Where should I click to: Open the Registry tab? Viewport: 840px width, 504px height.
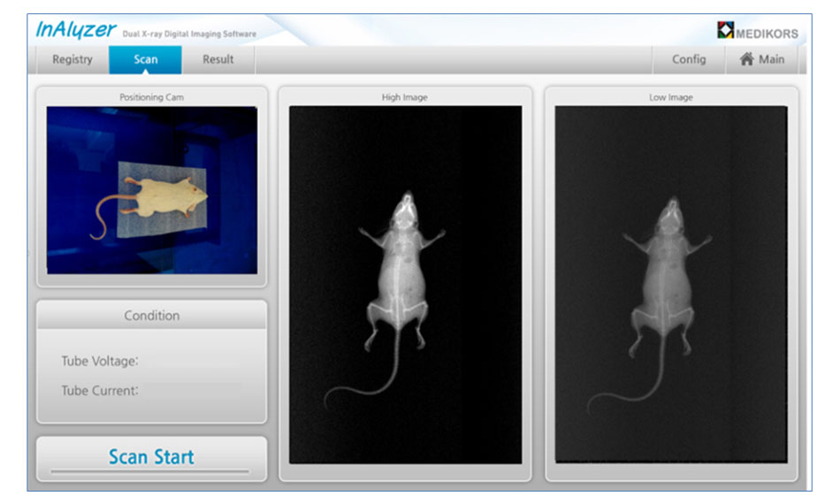coord(73,59)
